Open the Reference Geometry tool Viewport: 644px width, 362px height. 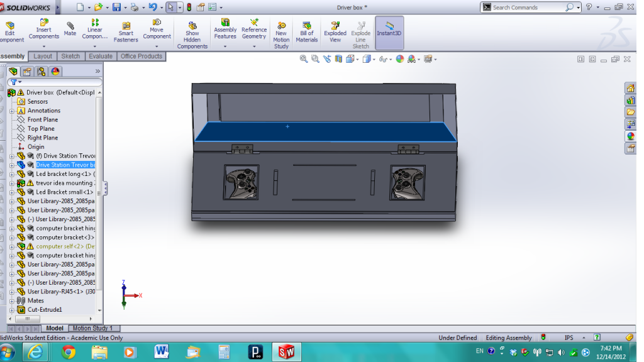254,29
